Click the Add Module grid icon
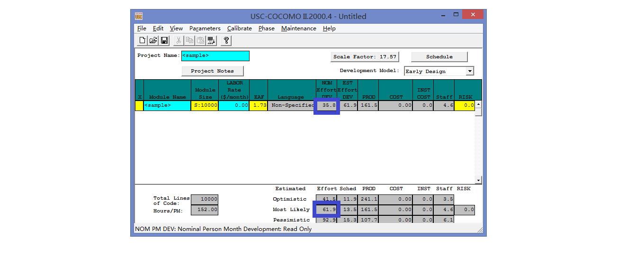644x258 pixels. (x=211, y=41)
